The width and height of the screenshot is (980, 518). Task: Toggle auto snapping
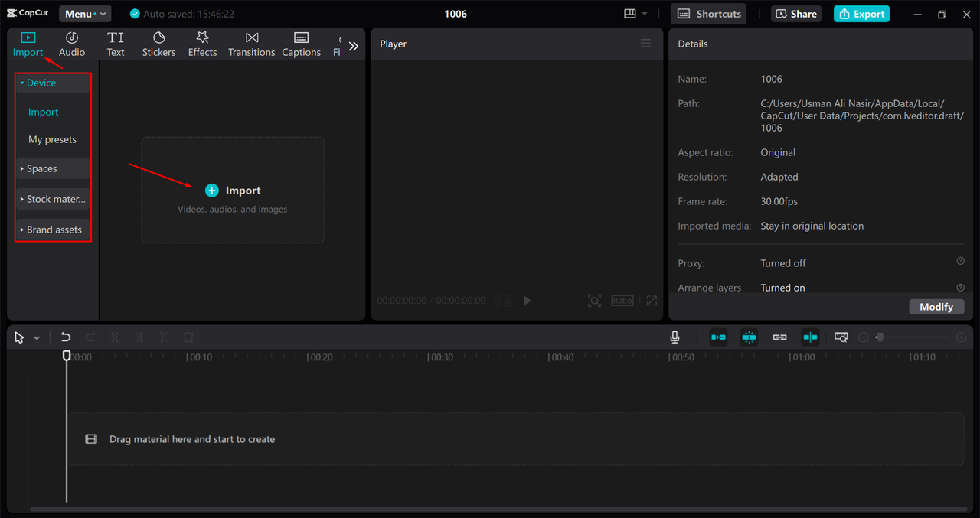tap(749, 337)
